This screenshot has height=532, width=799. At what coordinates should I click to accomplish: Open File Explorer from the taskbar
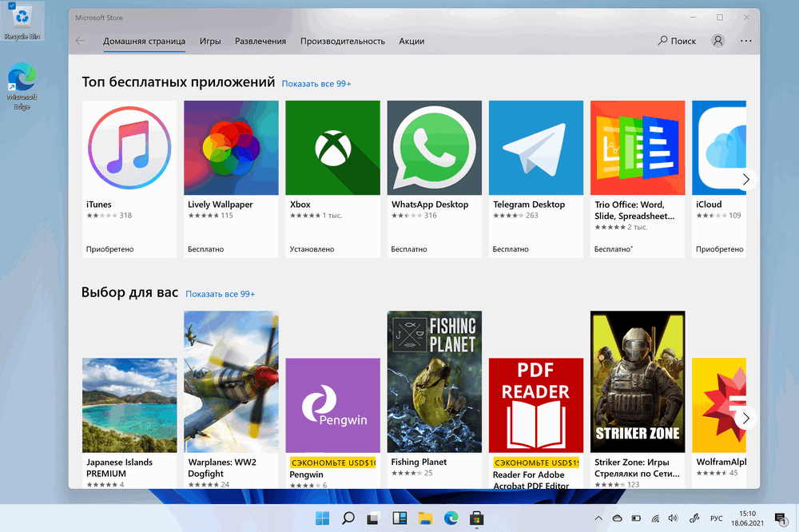[425, 518]
